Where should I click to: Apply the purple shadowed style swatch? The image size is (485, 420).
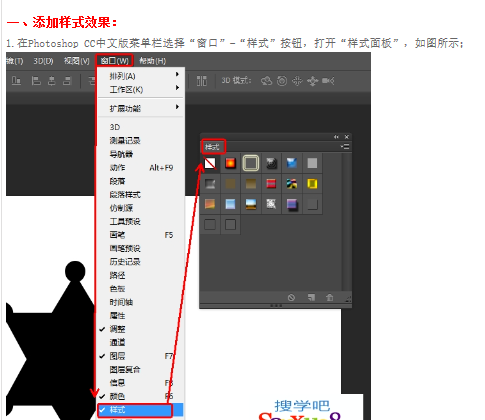pyautogui.click(x=292, y=204)
